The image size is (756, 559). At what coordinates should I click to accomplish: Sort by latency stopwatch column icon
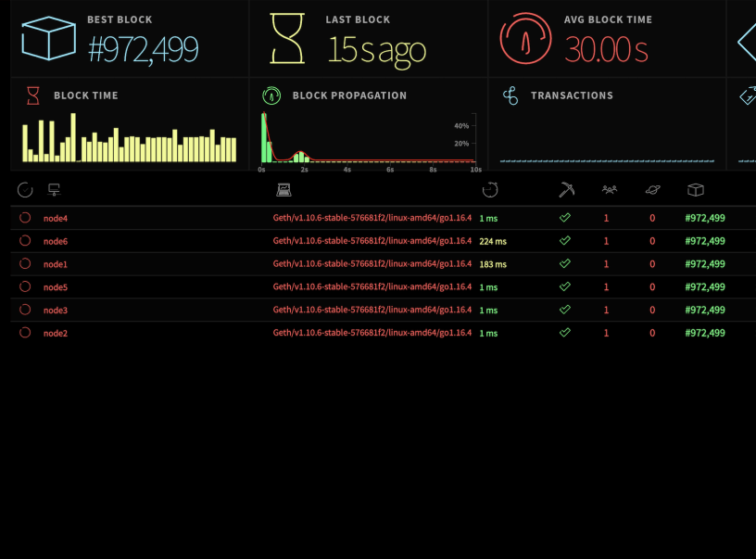click(490, 190)
